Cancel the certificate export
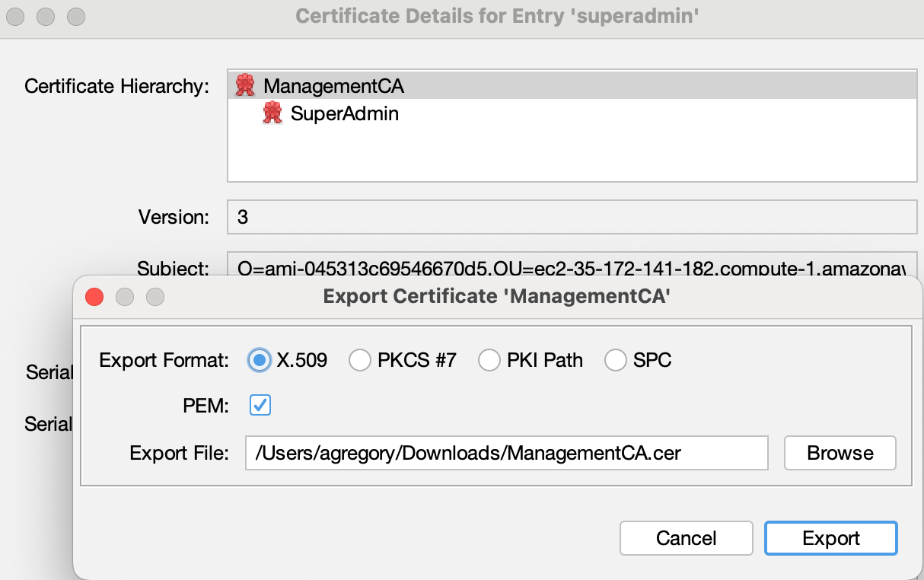This screenshot has height=580, width=924. [686, 538]
